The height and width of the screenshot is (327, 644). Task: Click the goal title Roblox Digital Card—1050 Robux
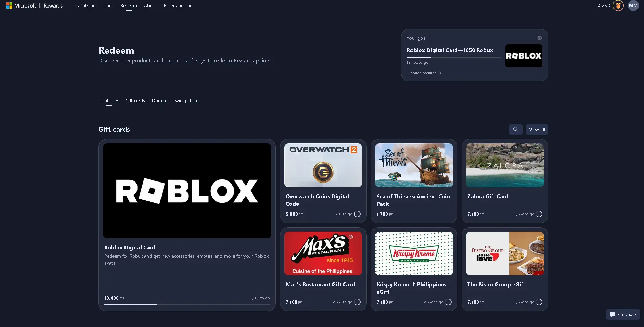(450, 50)
